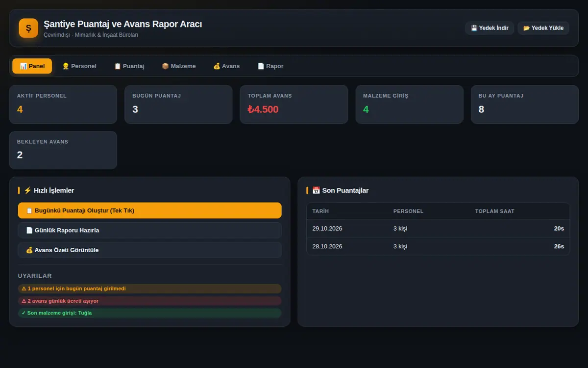Click the chart icon on Panel tab
The image size is (588, 368).
(x=23, y=66)
